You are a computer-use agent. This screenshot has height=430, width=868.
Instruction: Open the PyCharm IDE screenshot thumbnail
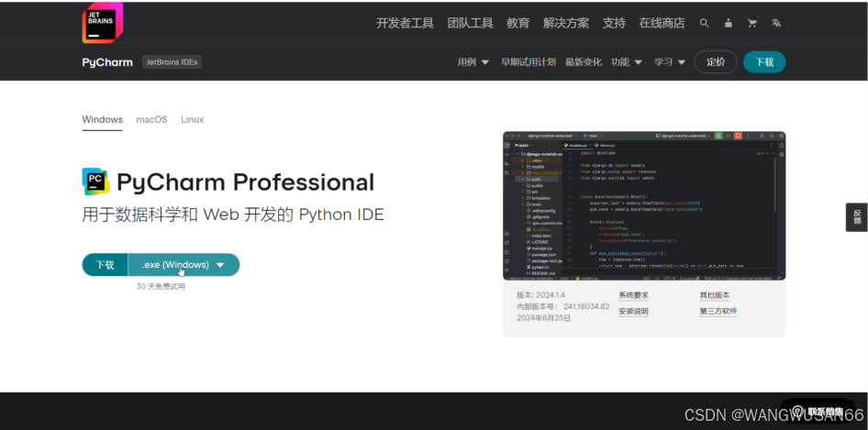[644, 206]
